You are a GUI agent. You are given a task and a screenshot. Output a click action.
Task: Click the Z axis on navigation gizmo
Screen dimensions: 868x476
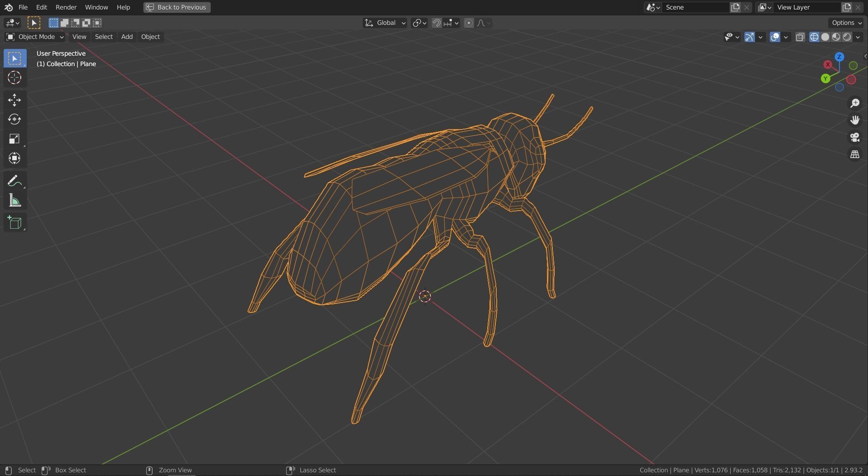point(839,57)
